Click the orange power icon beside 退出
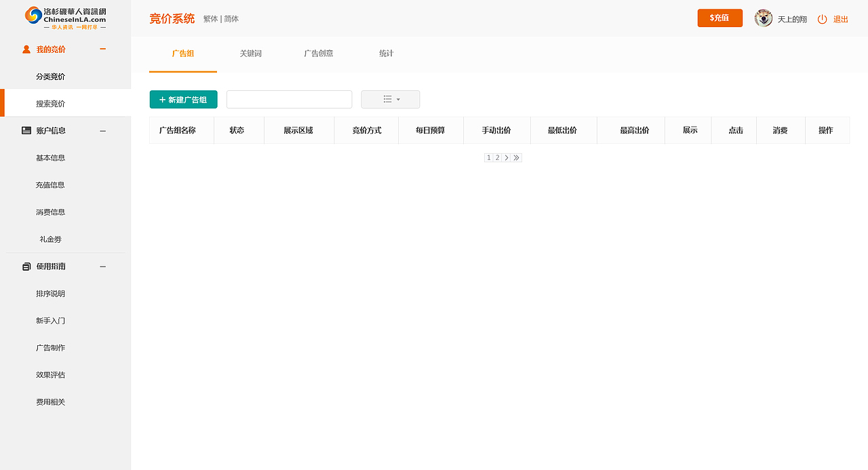The height and width of the screenshot is (470, 868). point(822,19)
